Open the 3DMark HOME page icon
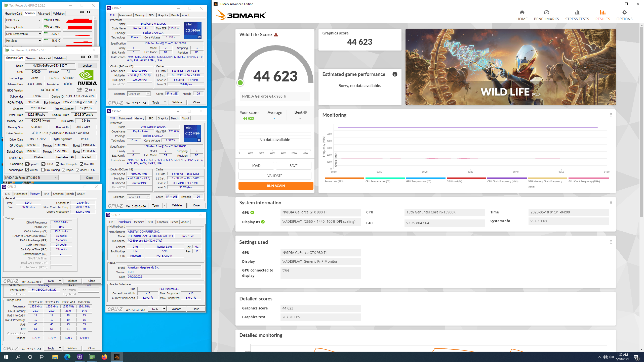 [522, 12]
